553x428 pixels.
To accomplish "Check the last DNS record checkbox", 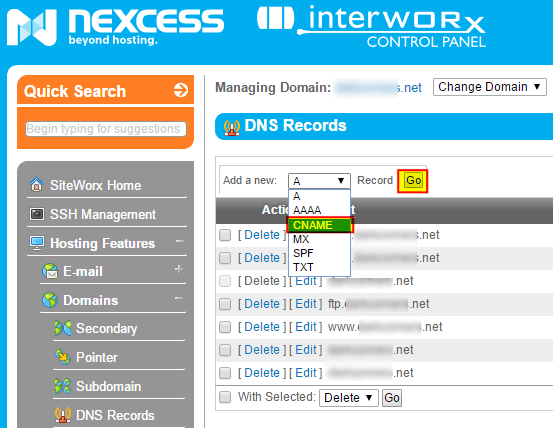I will [225, 373].
